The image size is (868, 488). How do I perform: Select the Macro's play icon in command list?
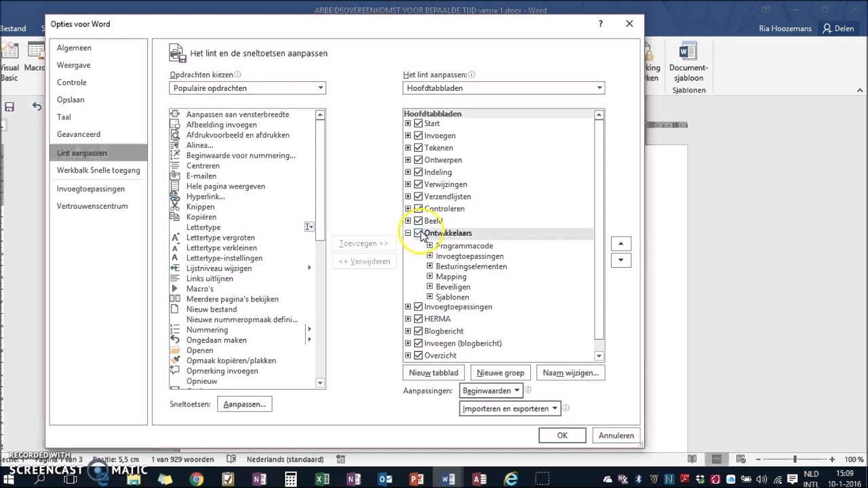click(x=175, y=289)
